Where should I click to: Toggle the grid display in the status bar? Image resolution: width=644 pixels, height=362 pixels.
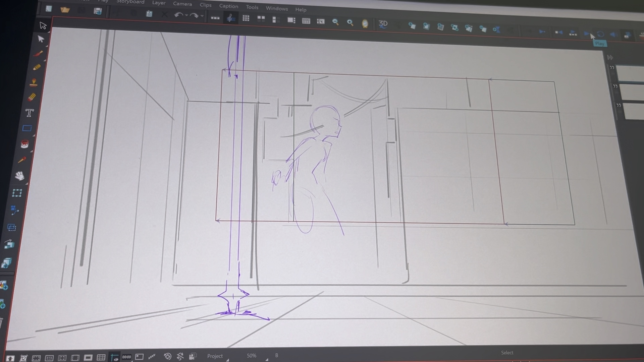point(101,358)
